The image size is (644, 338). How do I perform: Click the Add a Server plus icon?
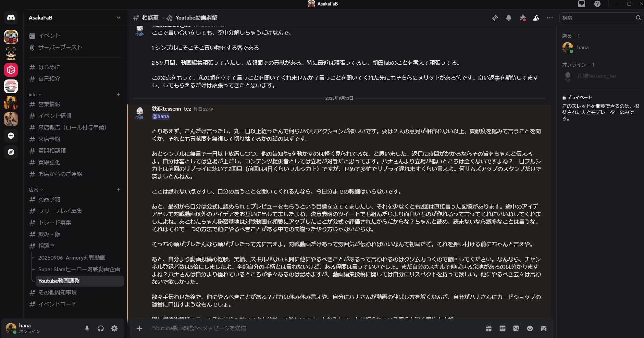coord(11,136)
